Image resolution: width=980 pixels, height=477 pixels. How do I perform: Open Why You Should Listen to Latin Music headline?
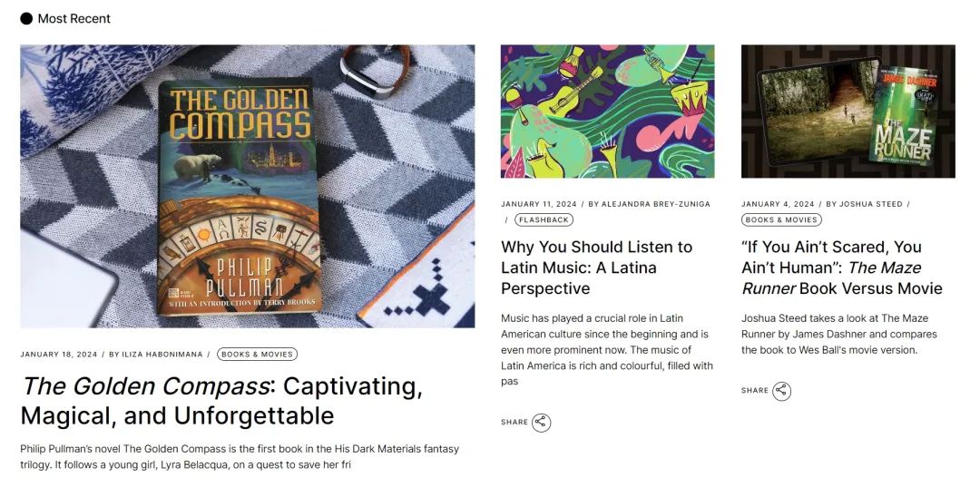click(x=597, y=268)
